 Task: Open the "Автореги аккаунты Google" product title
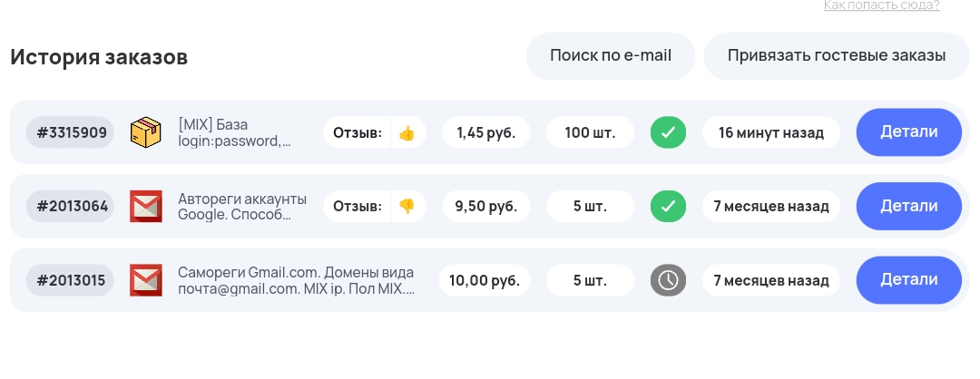click(x=242, y=207)
